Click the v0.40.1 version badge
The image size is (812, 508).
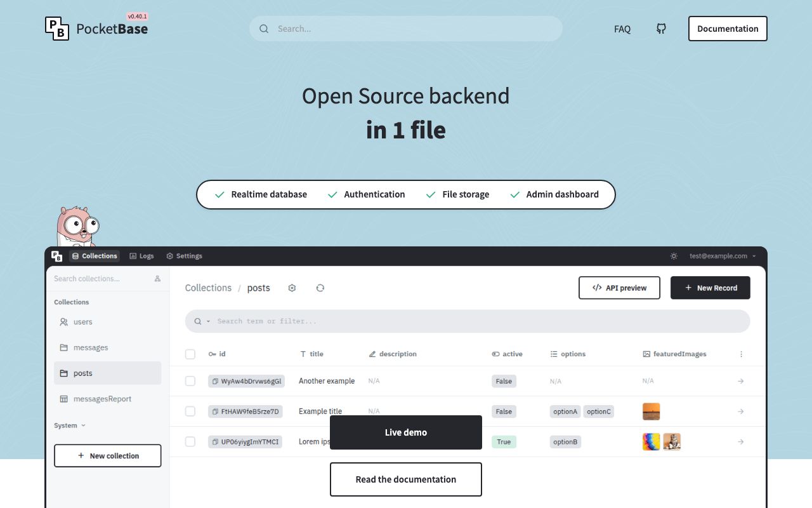138,17
